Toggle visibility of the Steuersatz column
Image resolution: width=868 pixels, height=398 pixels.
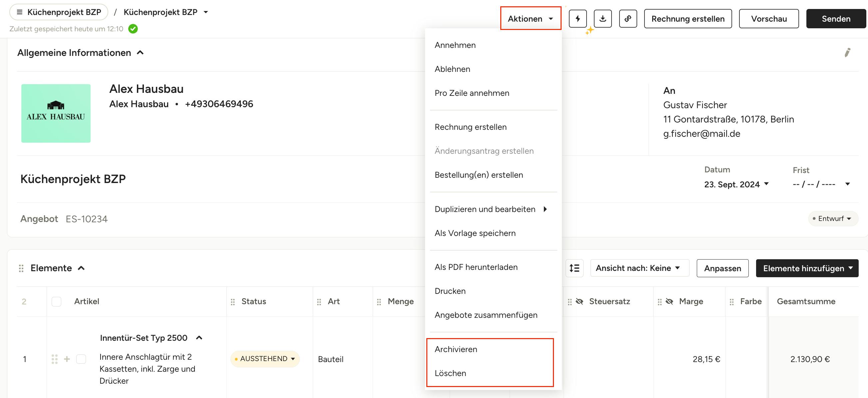[x=580, y=301]
